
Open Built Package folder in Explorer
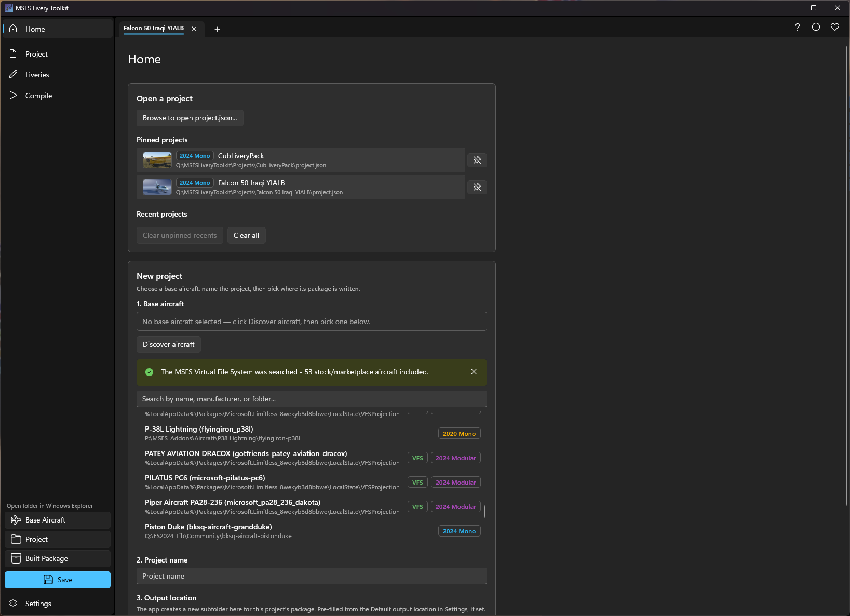pyautogui.click(x=58, y=558)
